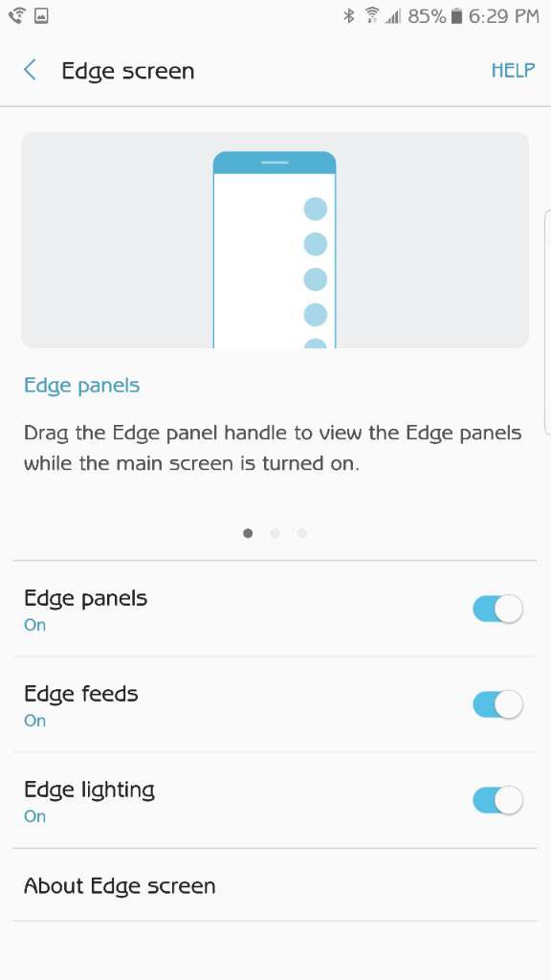
Task: Open the Edge panels settings row
Action: 275,609
